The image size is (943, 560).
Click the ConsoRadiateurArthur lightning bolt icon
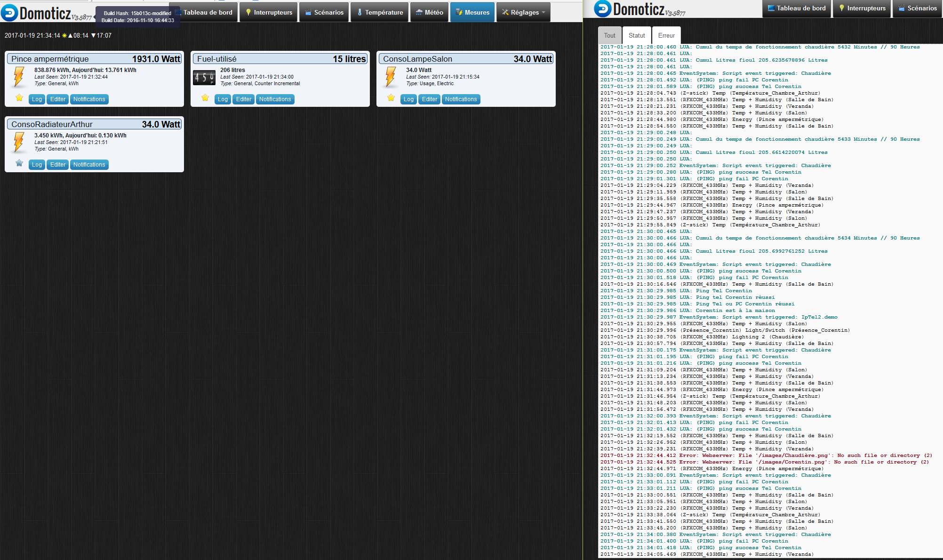click(x=19, y=143)
